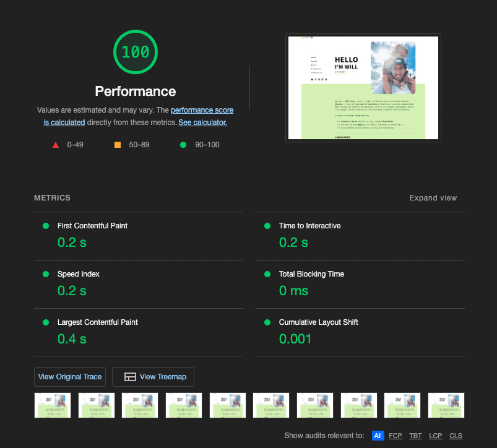Select the FCP filter option
The height and width of the screenshot is (448, 497).
point(395,436)
